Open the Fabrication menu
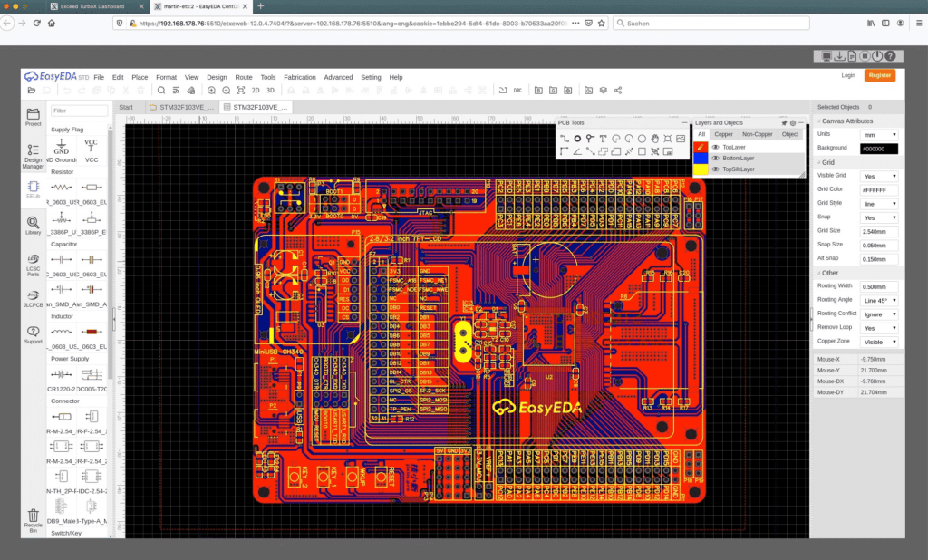The height and width of the screenshot is (560, 928). point(299,77)
